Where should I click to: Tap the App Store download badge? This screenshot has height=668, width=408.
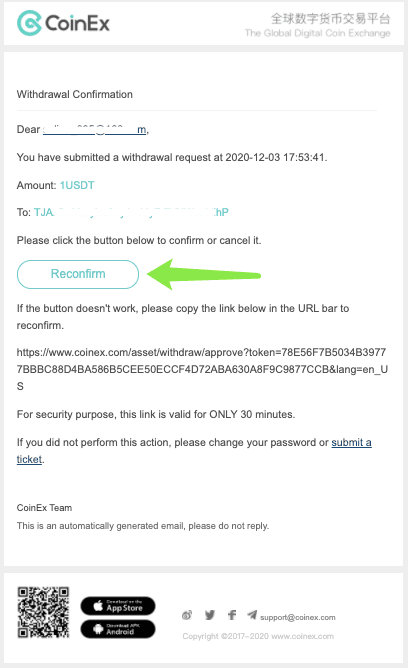[118, 606]
